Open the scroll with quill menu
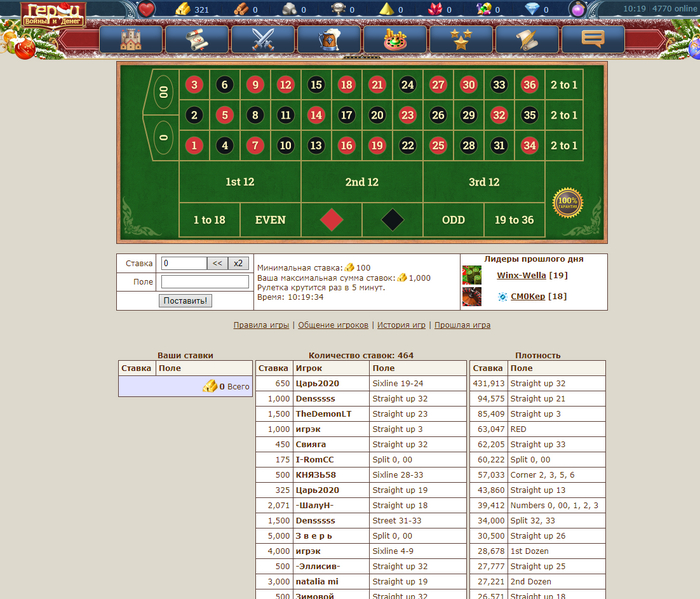The width and height of the screenshot is (700, 599). pyautogui.click(x=527, y=40)
